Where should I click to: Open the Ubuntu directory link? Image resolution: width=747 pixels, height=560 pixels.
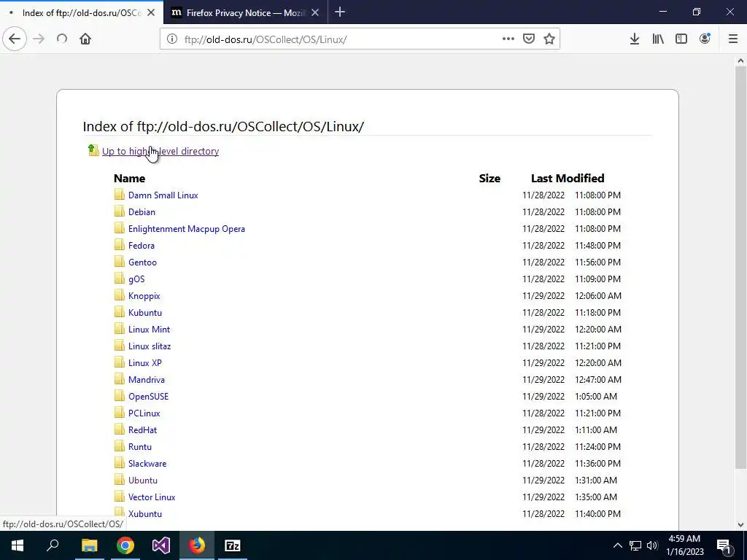142,480
